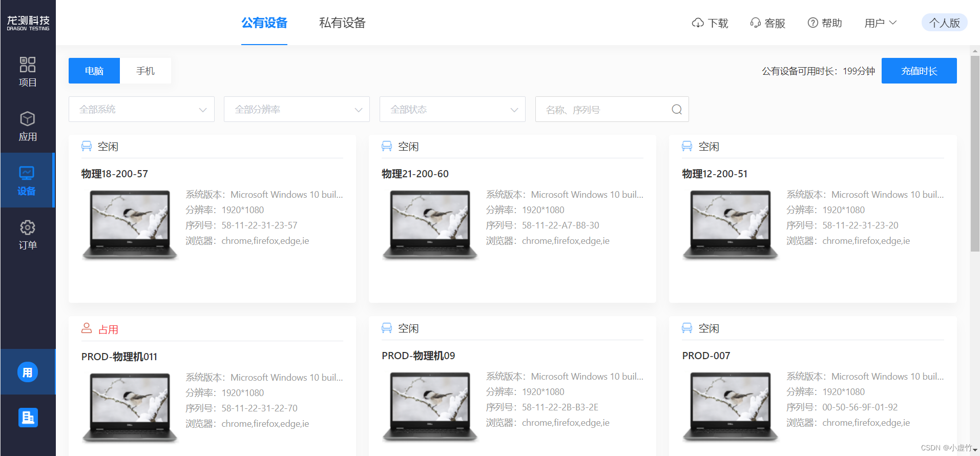Expand the 全部状态 dropdown
This screenshot has width=980, height=456.
(452, 109)
